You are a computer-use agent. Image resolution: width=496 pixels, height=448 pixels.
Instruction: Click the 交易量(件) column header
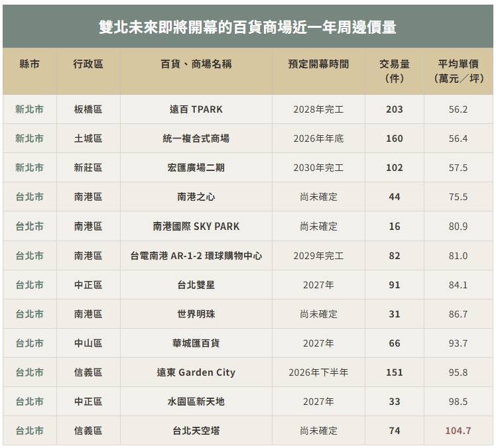coord(395,71)
